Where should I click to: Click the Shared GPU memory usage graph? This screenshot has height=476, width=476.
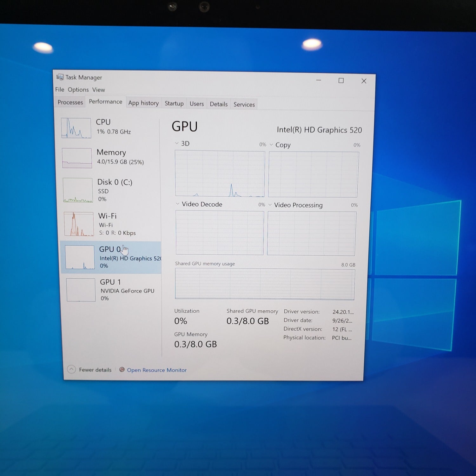[x=265, y=284]
